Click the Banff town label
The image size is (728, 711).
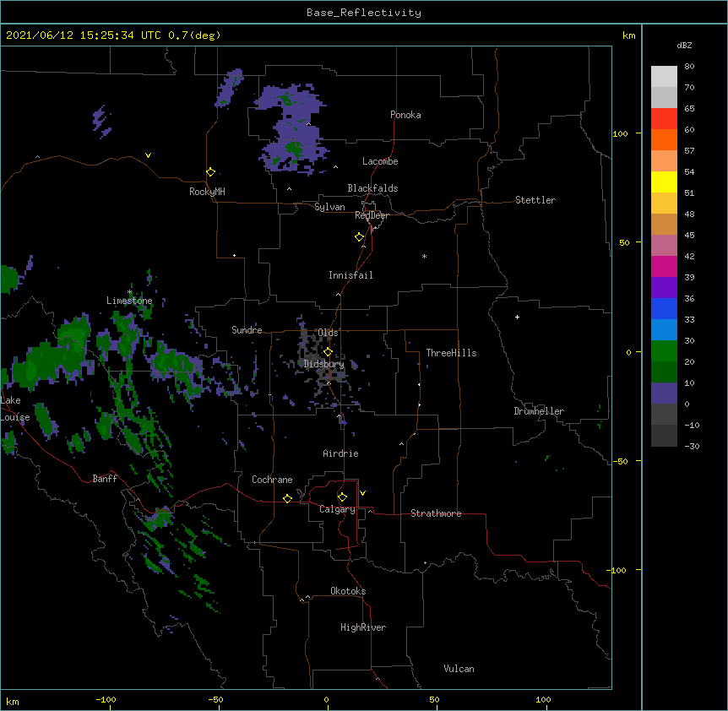coord(105,479)
